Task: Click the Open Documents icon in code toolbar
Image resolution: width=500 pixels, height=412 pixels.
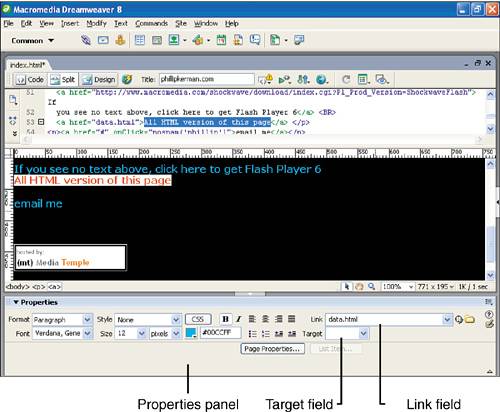Action: click(13, 100)
